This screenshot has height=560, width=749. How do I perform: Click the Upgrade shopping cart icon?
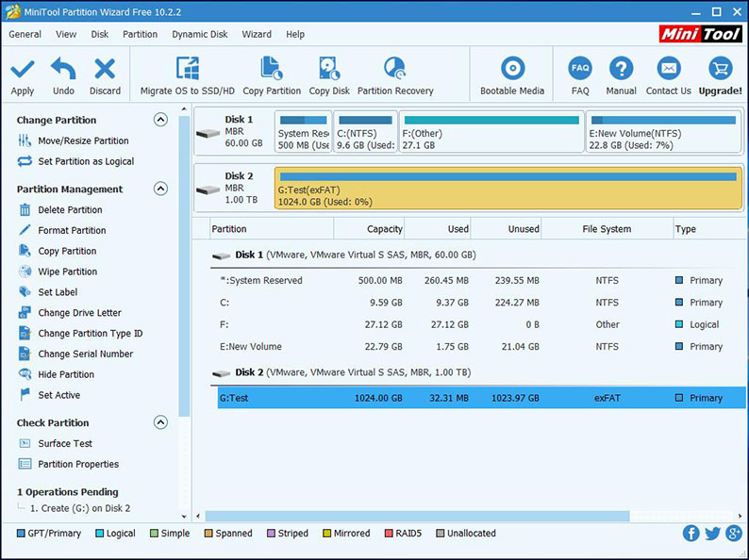pos(721,68)
